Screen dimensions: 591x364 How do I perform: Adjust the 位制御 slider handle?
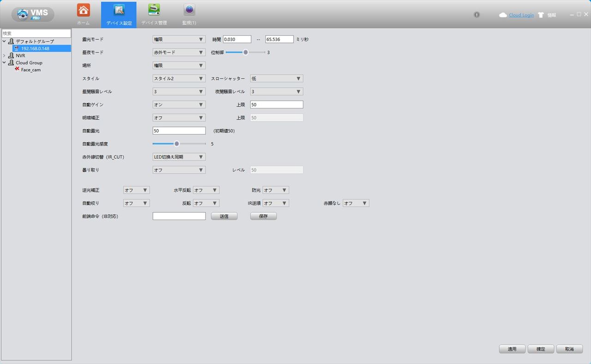246,52
